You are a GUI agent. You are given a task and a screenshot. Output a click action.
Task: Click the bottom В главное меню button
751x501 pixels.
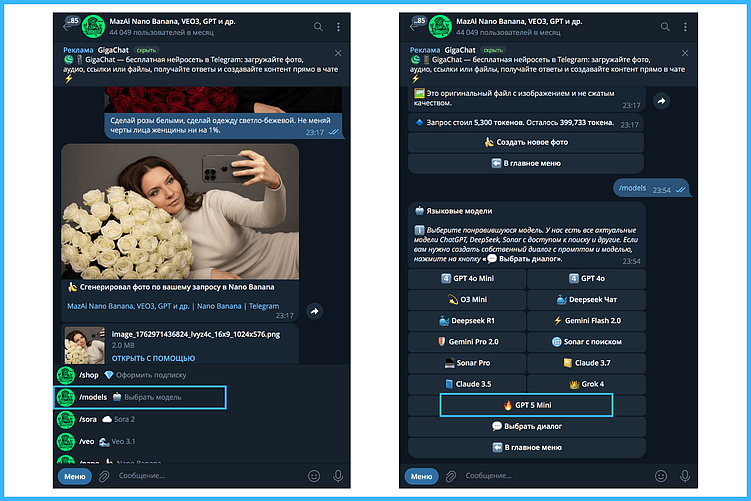coord(527,447)
